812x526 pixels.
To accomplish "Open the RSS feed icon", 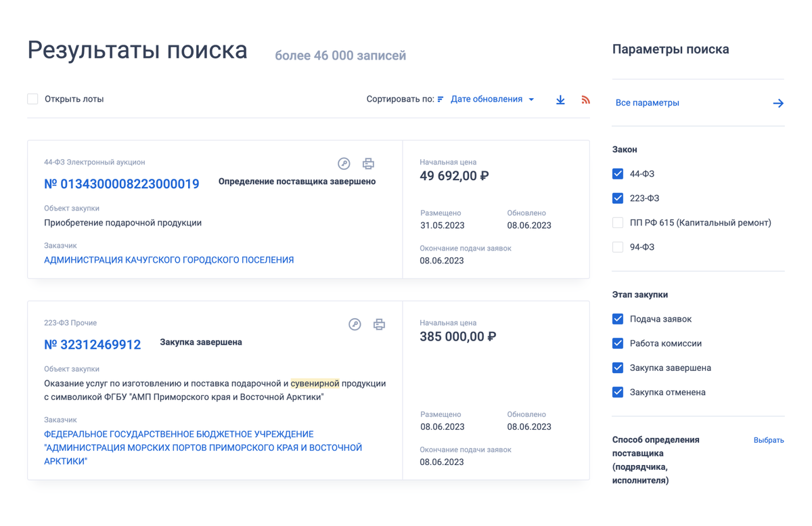I will coord(585,99).
